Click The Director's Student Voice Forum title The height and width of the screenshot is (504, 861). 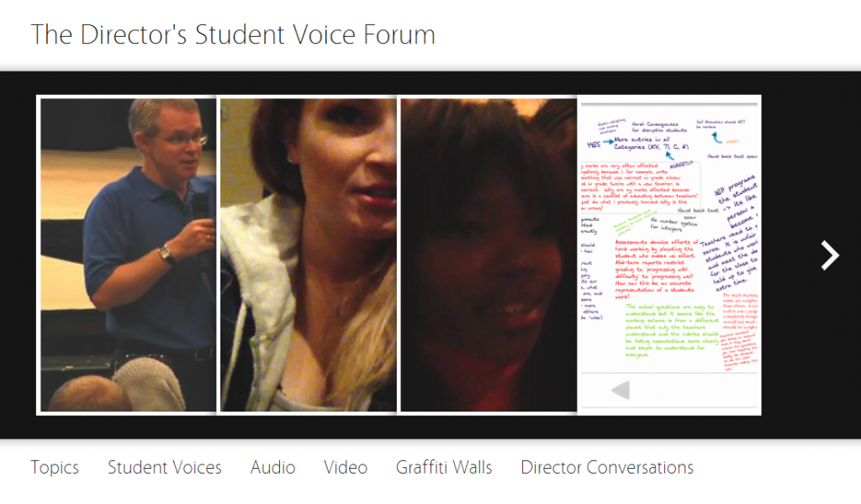[x=233, y=35]
